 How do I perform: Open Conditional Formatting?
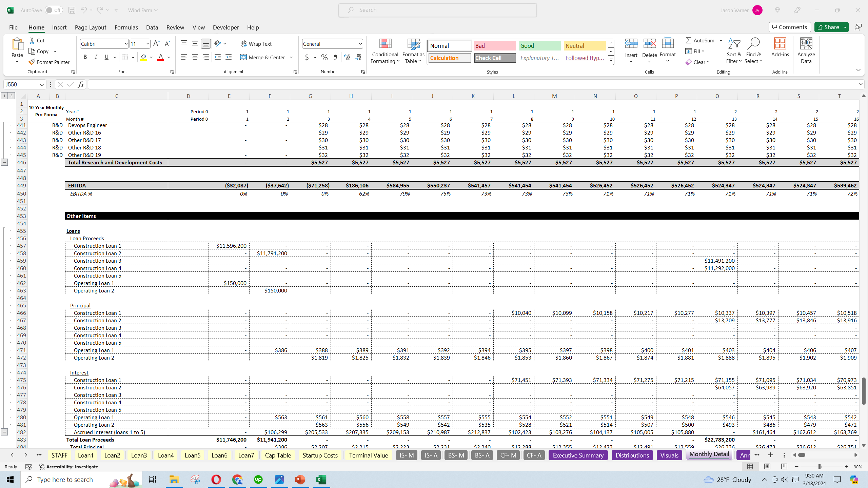[x=385, y=51]
